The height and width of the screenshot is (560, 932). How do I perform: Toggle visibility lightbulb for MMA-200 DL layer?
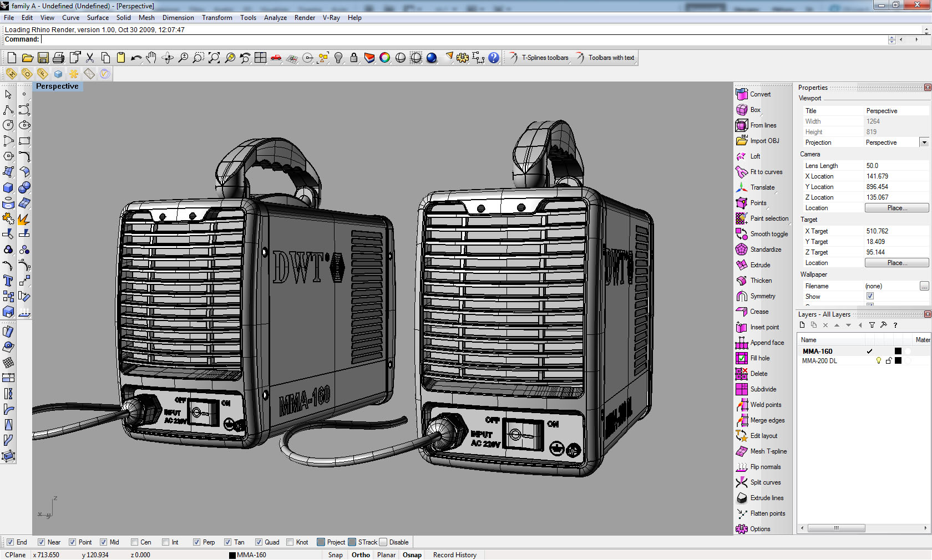(x=878, y=361)
